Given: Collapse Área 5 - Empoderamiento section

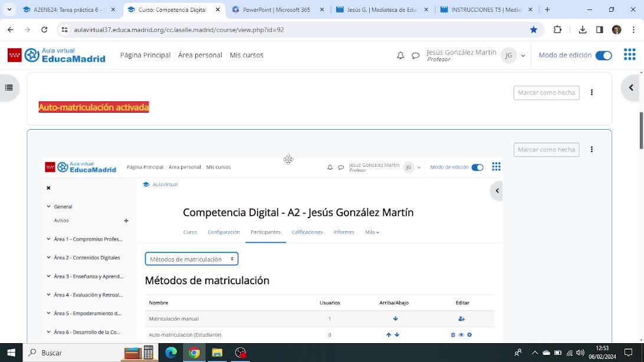Looking at the screenshot, I should (48, 313).
